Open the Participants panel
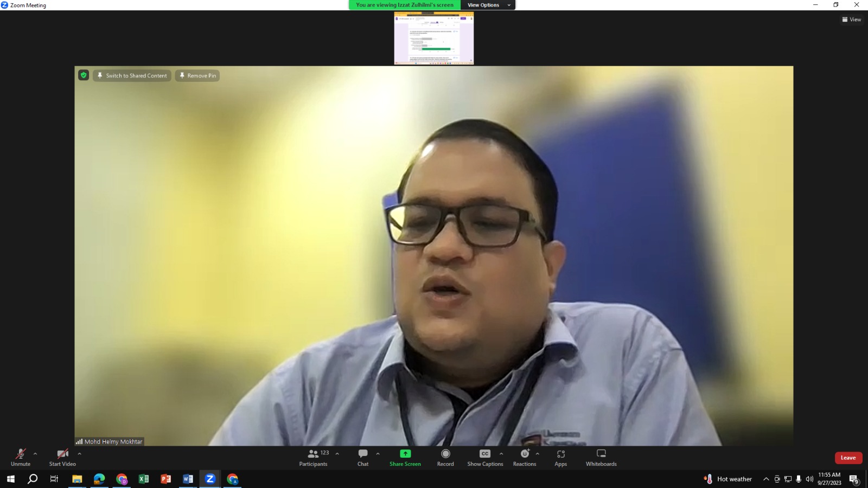This screenshot has width=868, height=488. [313, 457]
